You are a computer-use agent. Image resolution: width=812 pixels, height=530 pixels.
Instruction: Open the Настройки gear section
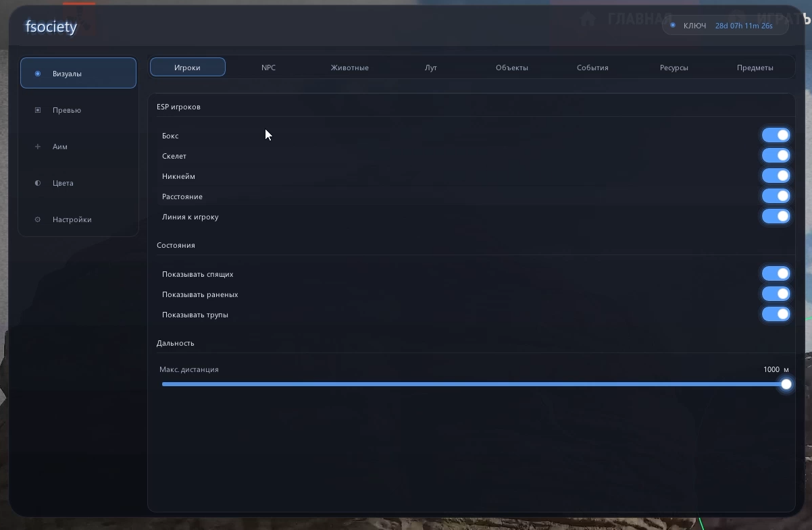[78, 219]
